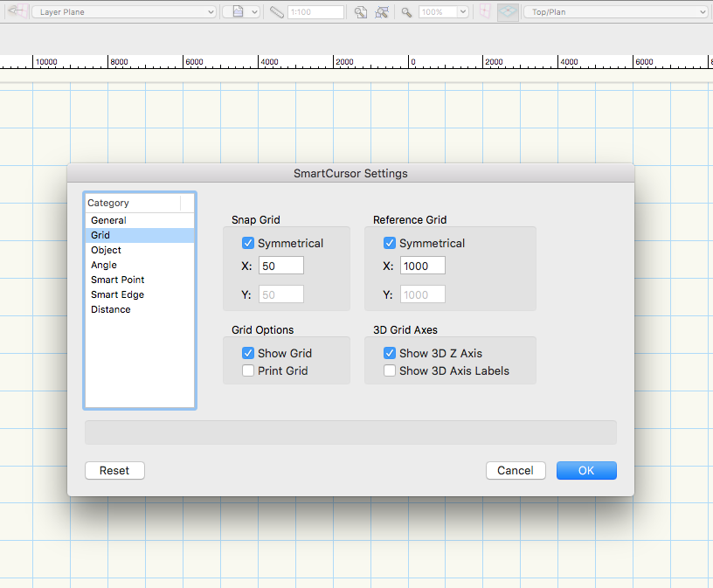Click the highlighted 3D working plane icon
The image size is (713, 588).
click(508, 11)
